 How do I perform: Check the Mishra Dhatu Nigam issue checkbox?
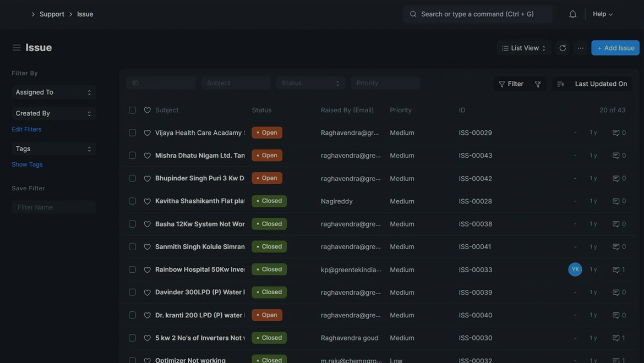coord(132,156)
